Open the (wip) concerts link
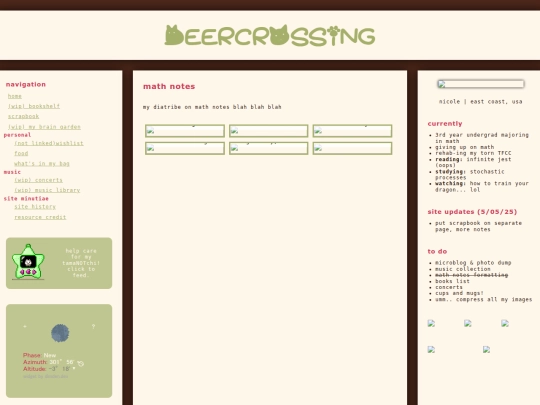The height and width of the screenshot is (405, 540). [38, 180]
